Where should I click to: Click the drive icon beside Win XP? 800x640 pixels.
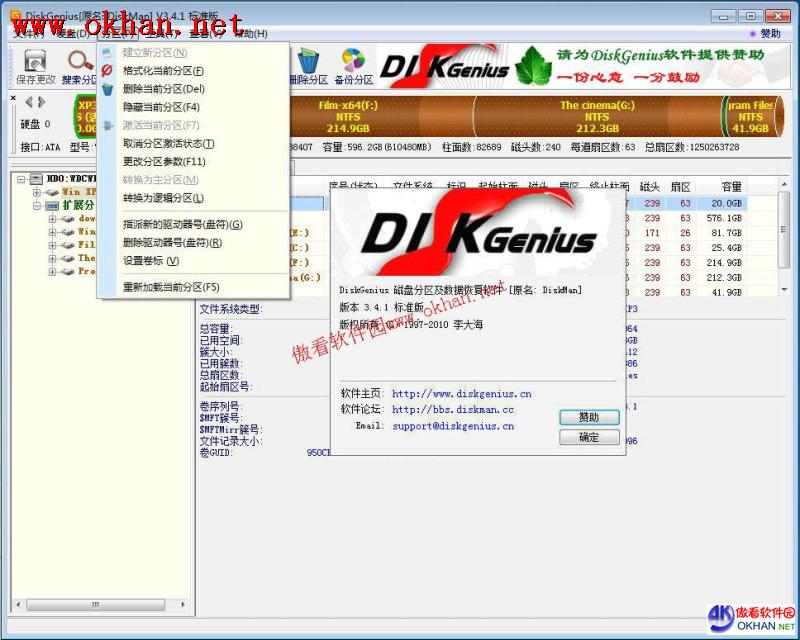tap(52, 192)
